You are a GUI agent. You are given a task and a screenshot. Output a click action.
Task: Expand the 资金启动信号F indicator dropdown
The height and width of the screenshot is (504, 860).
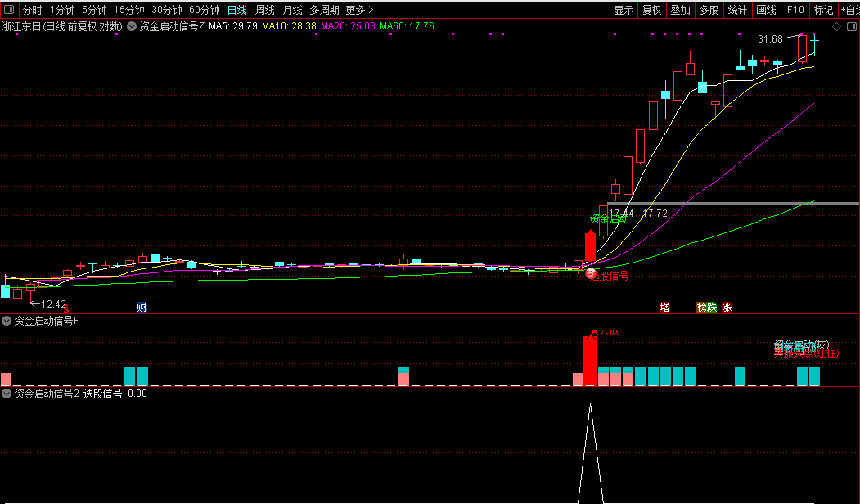(7, 321)
